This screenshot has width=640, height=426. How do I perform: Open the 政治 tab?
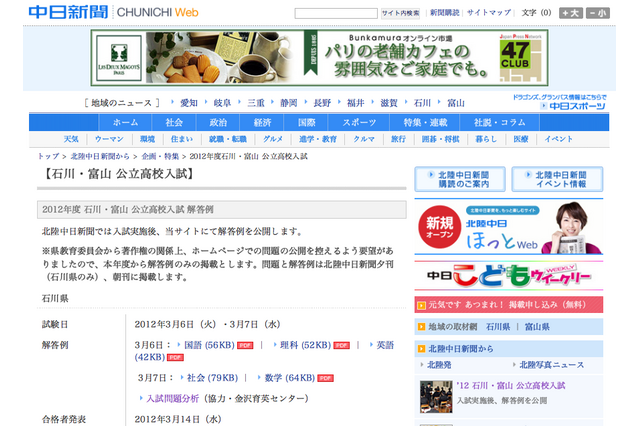218,122
